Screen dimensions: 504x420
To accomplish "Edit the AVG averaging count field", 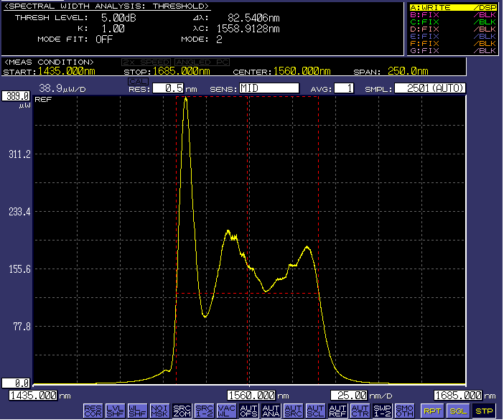I will (x=344, y=88).
